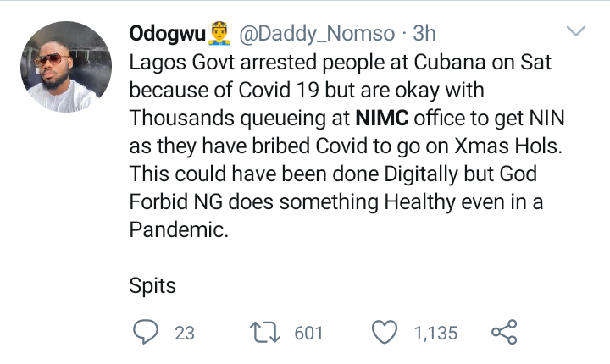Click the word "Pandemic." in the tweet
This screenshot has width=610, height=364.
click(x=179, y=229)
